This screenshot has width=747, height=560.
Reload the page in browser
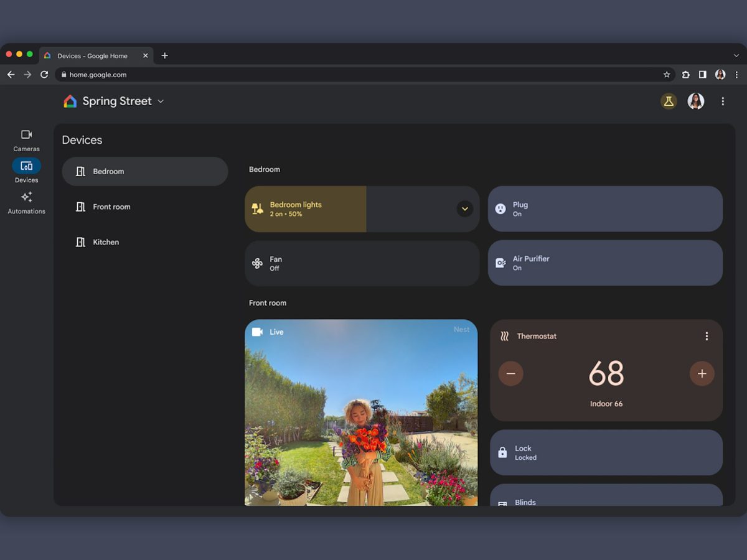[44, 75]
